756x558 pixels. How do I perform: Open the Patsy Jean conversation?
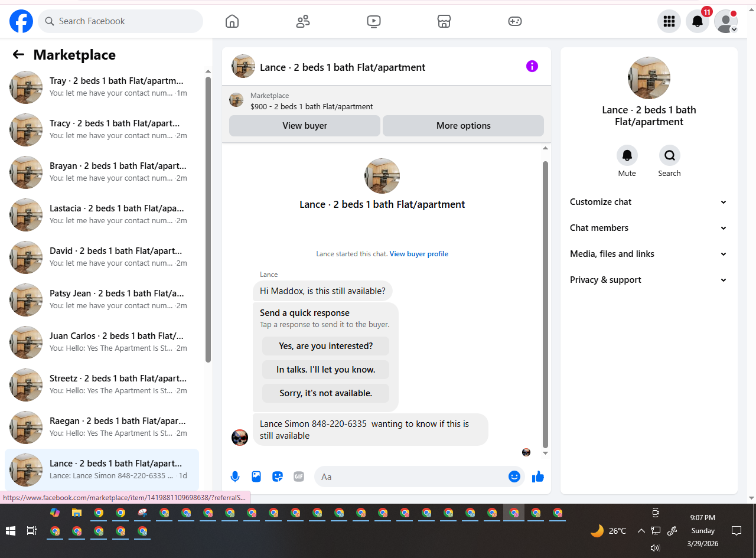tap(102, 300)
